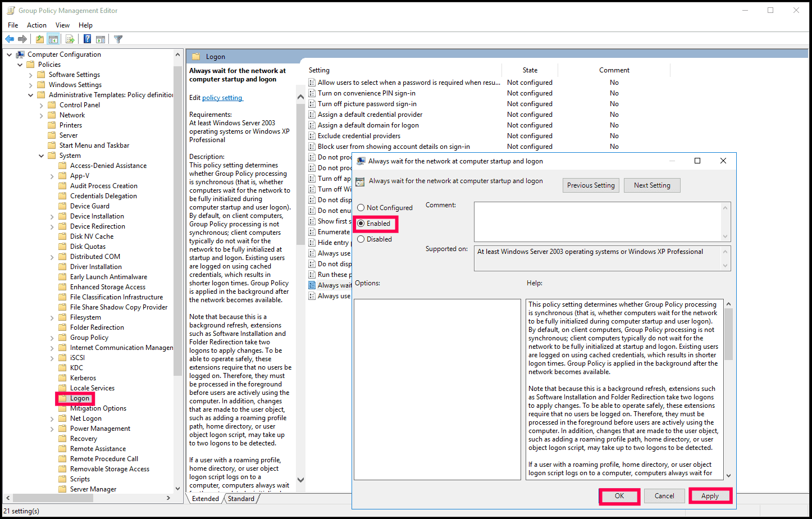Expand the Software Settings node
The height and width of the screenshot is (519, 812).
coord(31,75)
